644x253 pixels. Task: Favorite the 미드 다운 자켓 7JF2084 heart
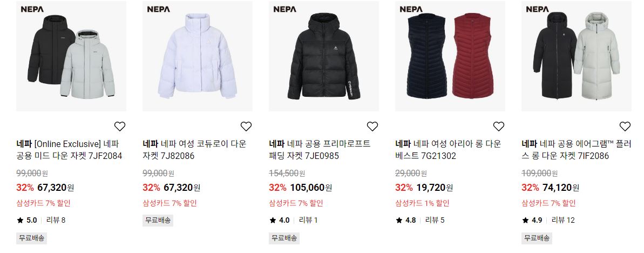[119, 126]
